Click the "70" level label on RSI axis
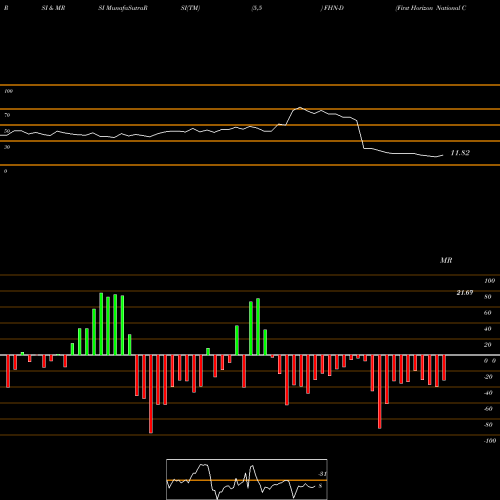The image size is (500, 500). click(x=7, y=115)
